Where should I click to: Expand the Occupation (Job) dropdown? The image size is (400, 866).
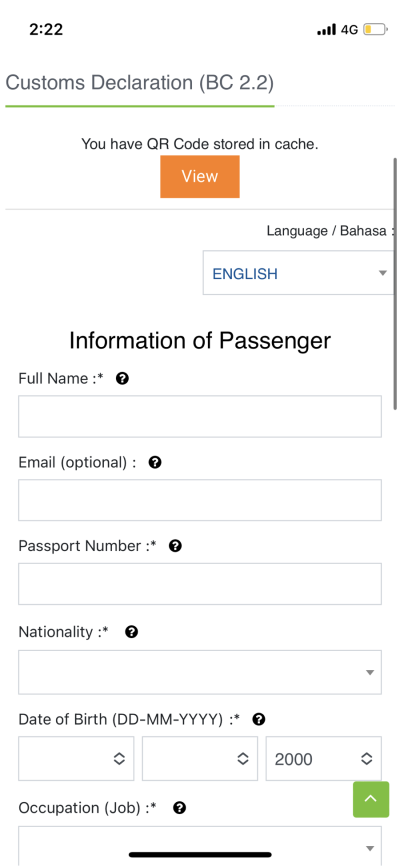pos(200,846)
